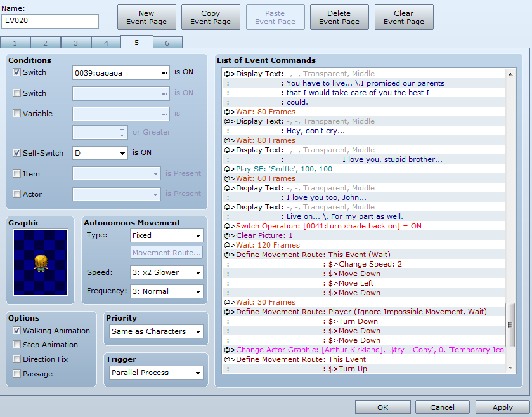Enable the Direction Fix checkbox
The image size is (532, 417).
[17, 359]
